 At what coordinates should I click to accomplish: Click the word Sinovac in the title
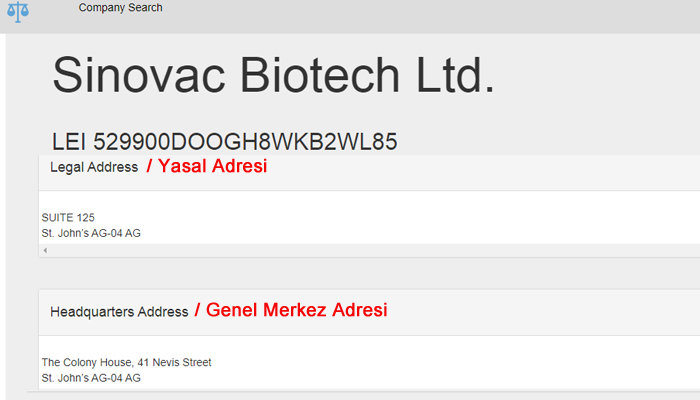(139, 75)
